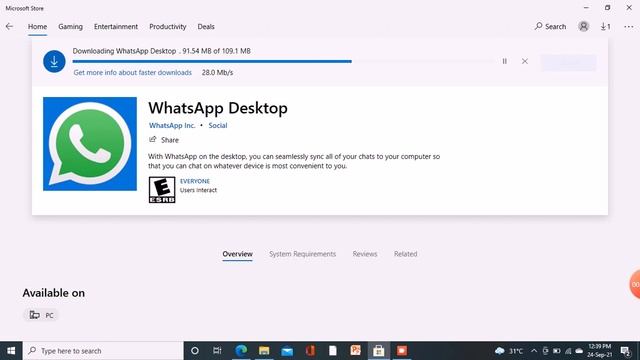Click the WhatsApp Desktop title text
The width and height of the screenshot is (640, 360).
pos(218,108)
